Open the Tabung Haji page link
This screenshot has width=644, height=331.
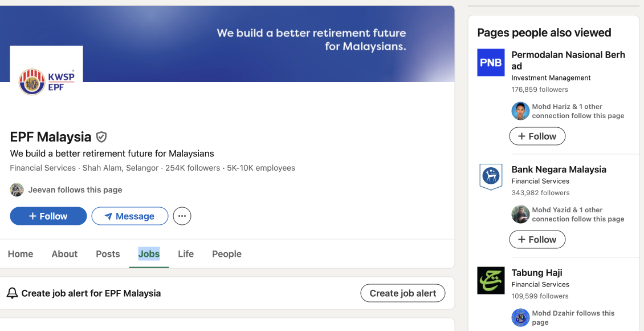pos(537,273)
